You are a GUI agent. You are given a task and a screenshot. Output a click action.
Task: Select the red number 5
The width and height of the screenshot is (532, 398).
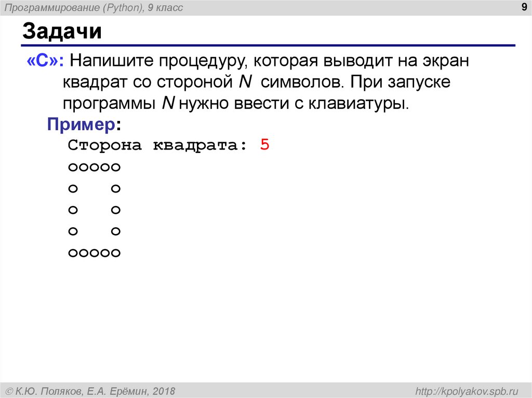pyautogui.click(x=265, y=145)
